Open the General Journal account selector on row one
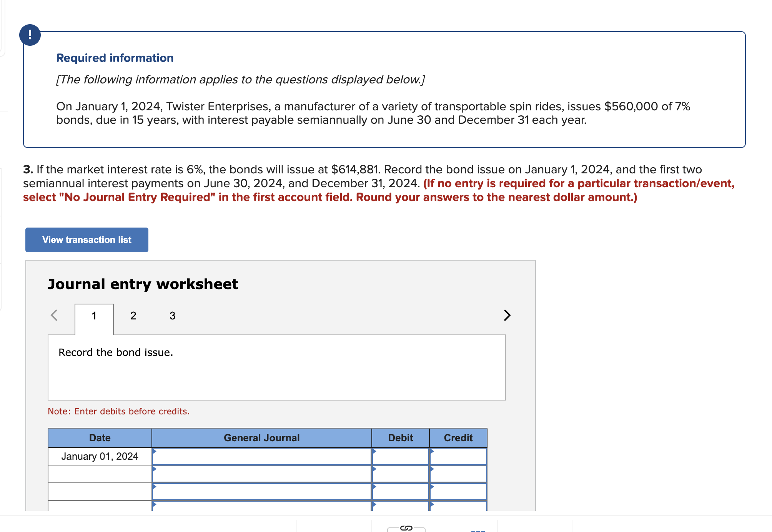Screen dimensions: 772x532 click(261, 456)
